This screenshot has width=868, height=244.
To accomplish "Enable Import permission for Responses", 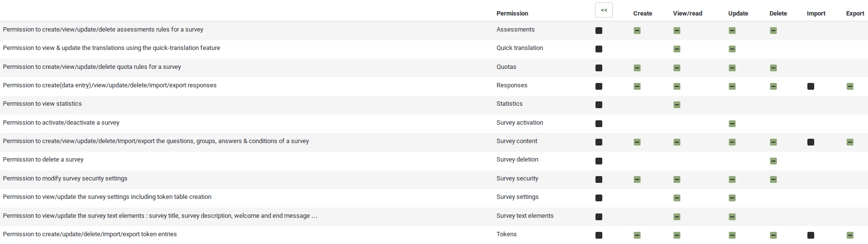I will point(811,86).
